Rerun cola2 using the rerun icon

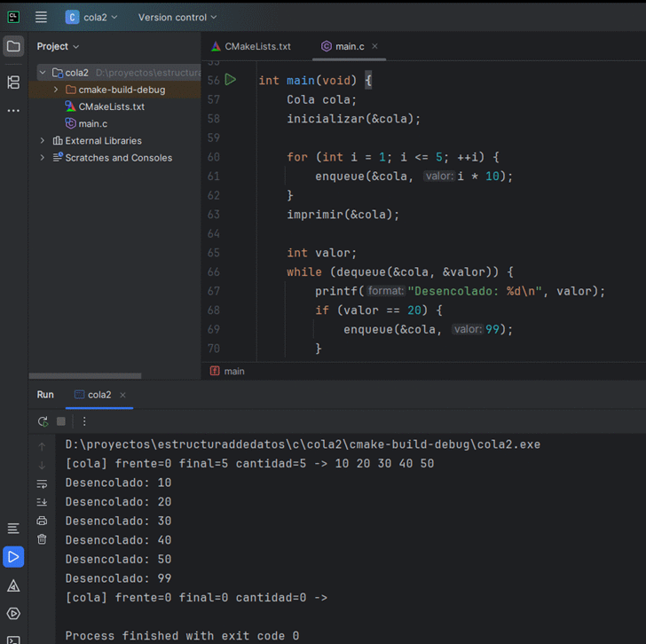(x=43, y=421)
